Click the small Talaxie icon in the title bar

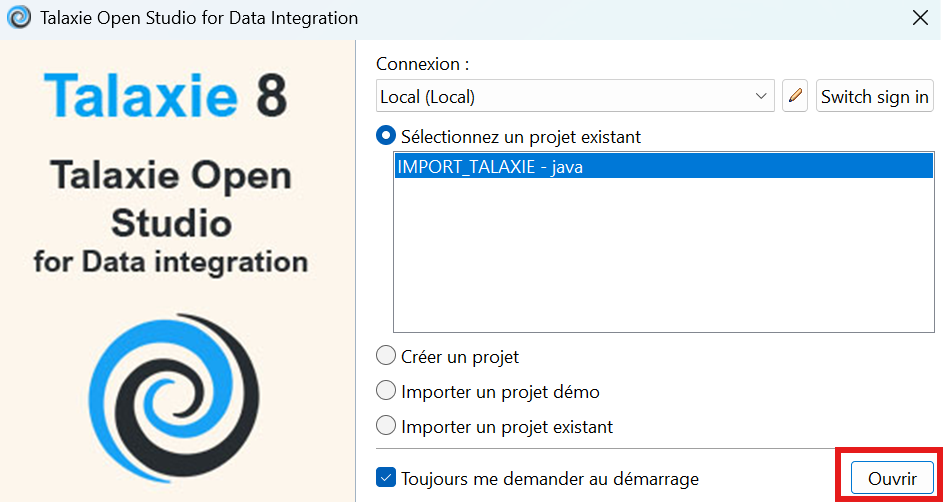click(x=18, y=18)
